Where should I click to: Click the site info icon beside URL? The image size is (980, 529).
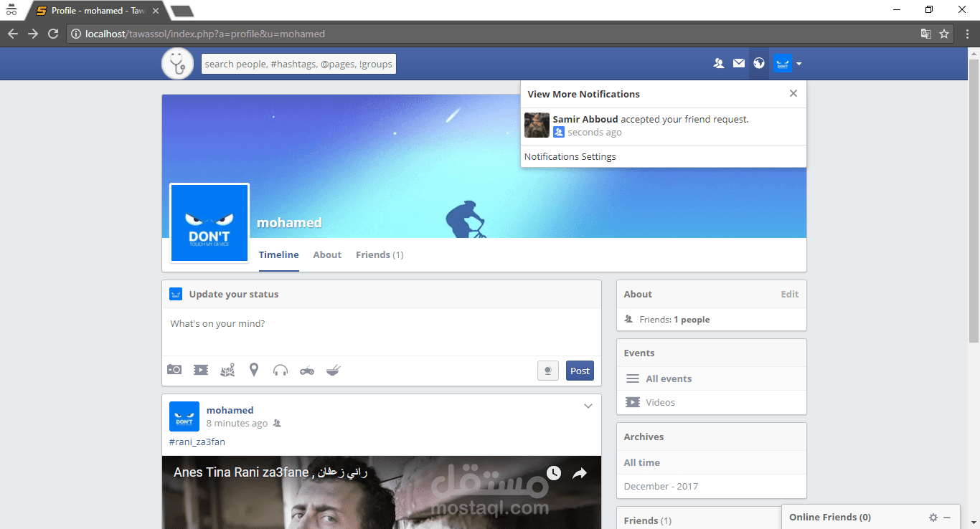(x=76, y=34)
